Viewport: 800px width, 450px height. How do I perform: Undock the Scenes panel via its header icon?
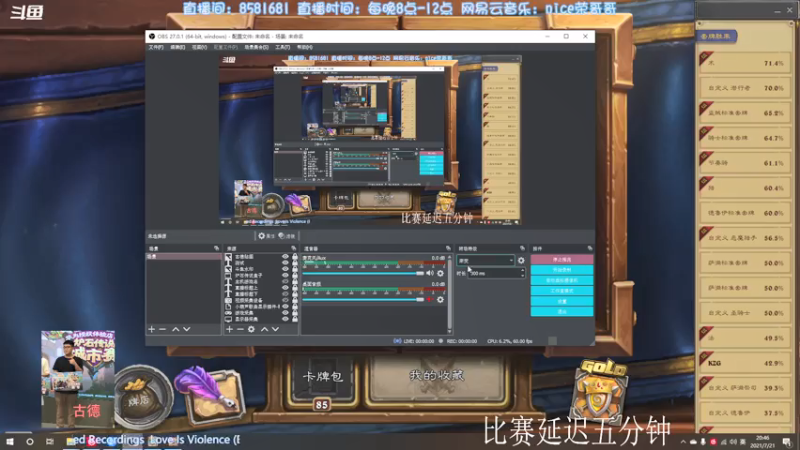(x=216, y=248)
